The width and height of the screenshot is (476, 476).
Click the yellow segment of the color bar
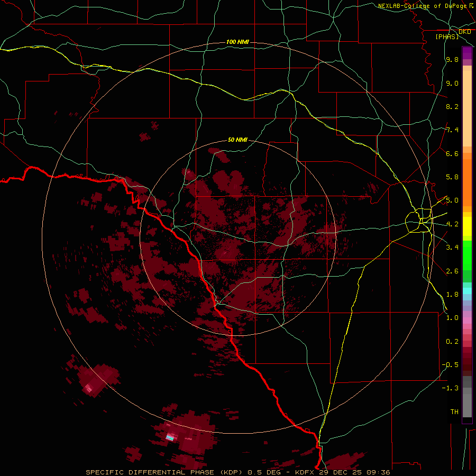point(467,226)
